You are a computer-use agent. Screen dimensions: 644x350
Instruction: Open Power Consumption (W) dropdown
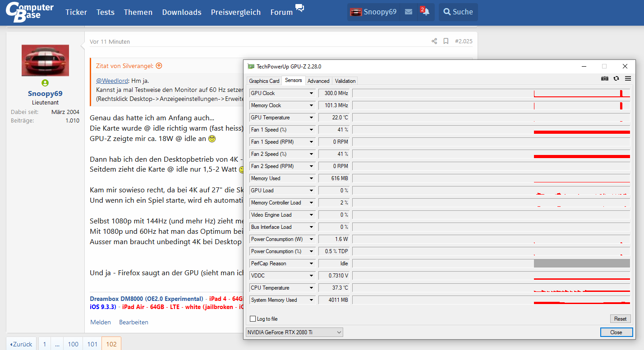pyautogui.click(x=311, y=239)
